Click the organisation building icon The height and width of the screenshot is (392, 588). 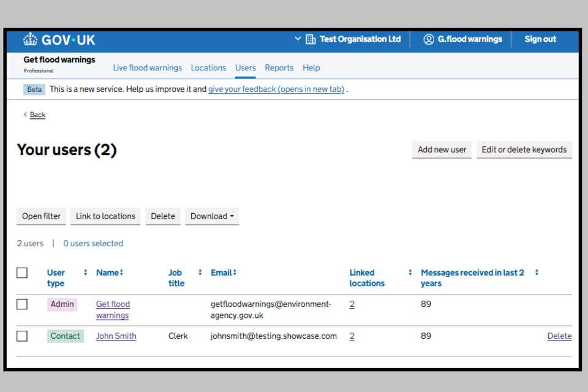(311, 39)
